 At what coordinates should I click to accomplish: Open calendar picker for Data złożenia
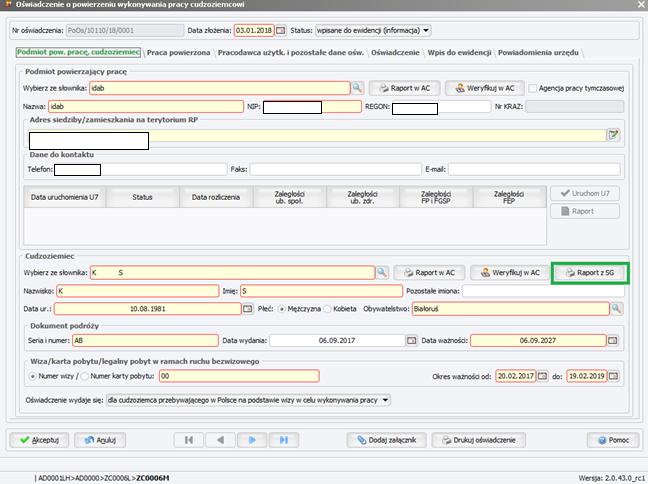(281, 31)
